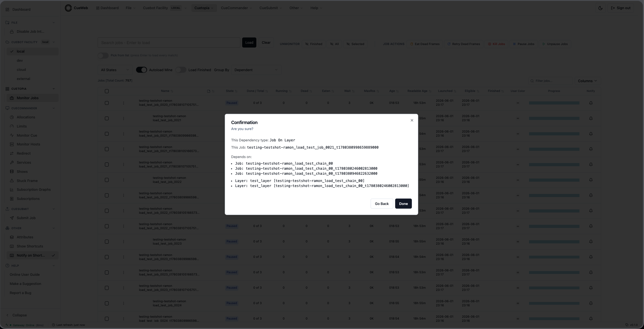Close the Confirmation dialog with X
Viewport: 644px width, 329px height.
412,120
